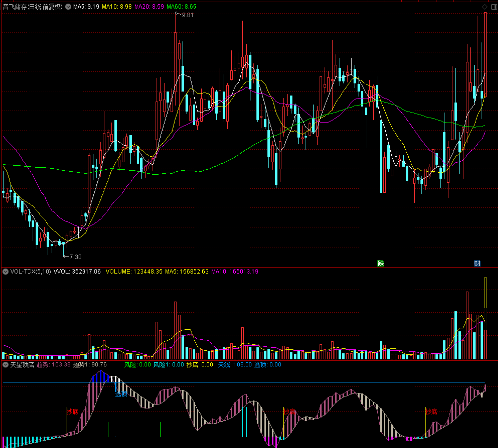
Task: Click the 风险1: 0.00 value
Action: (169, 365)
